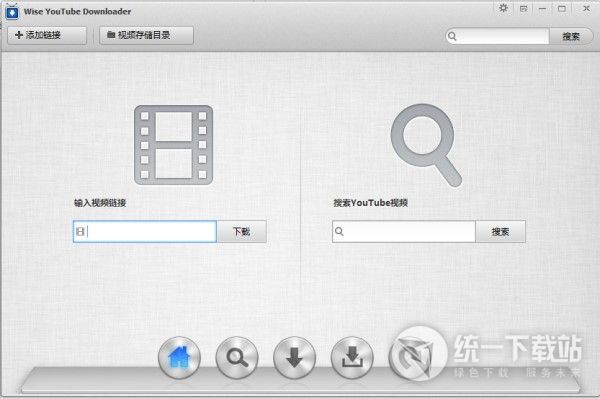Open the Downloading tab with arrow icon

click(294, 358)
